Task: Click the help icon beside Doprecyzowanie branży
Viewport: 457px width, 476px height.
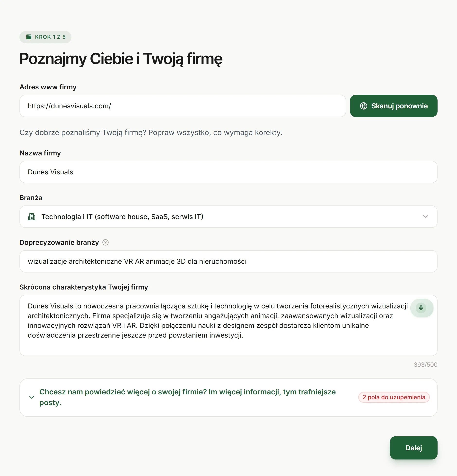Action: click(x=105, y=242)
